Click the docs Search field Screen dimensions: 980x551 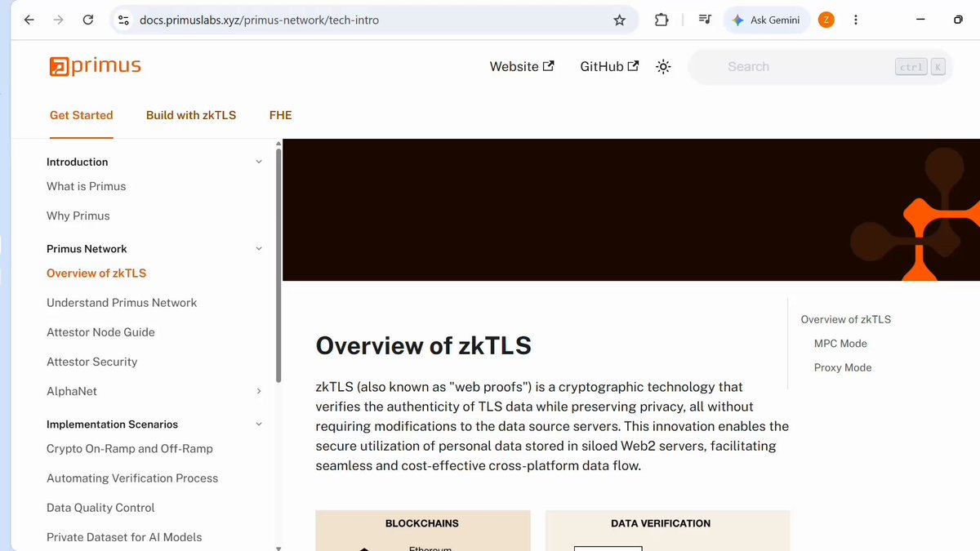pyautogui.click(x=822, y=67)
